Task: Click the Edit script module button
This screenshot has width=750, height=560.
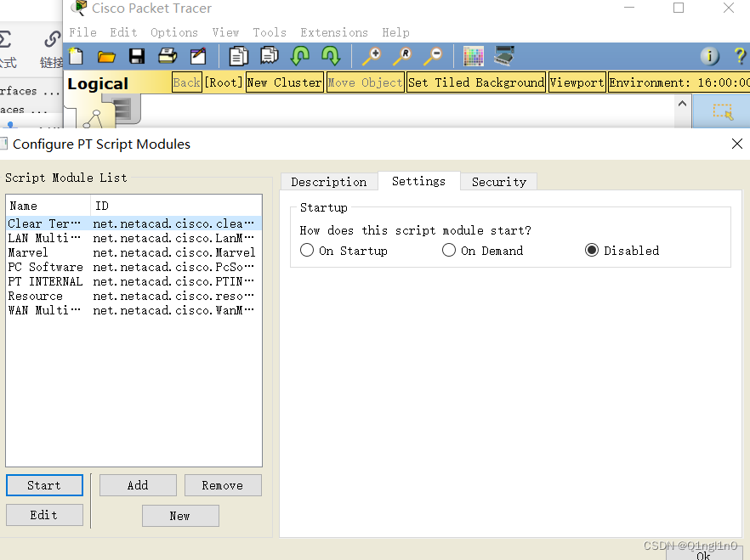Action: click(44, 515)
